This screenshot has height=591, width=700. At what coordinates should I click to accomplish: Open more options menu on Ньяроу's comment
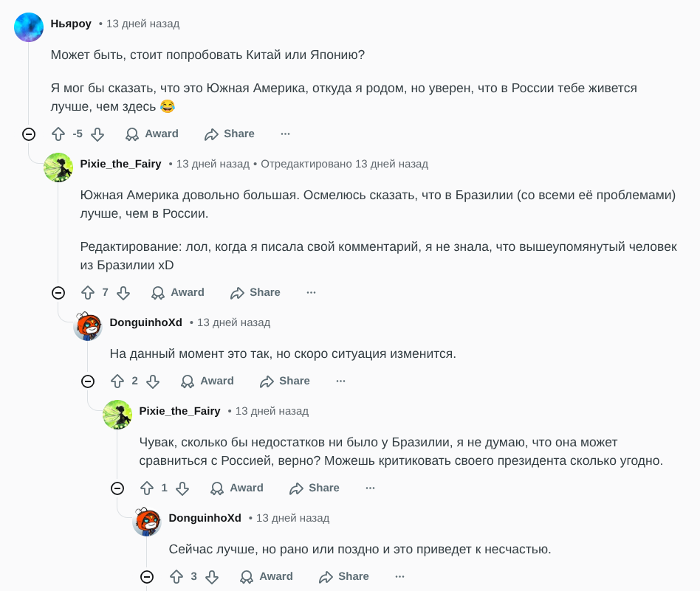click(285, 134)
